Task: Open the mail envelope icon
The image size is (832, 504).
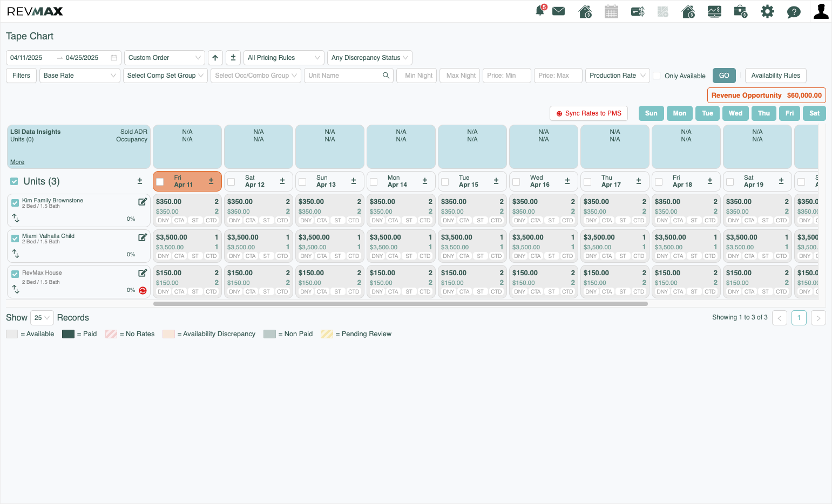Action: click(559, 11)
